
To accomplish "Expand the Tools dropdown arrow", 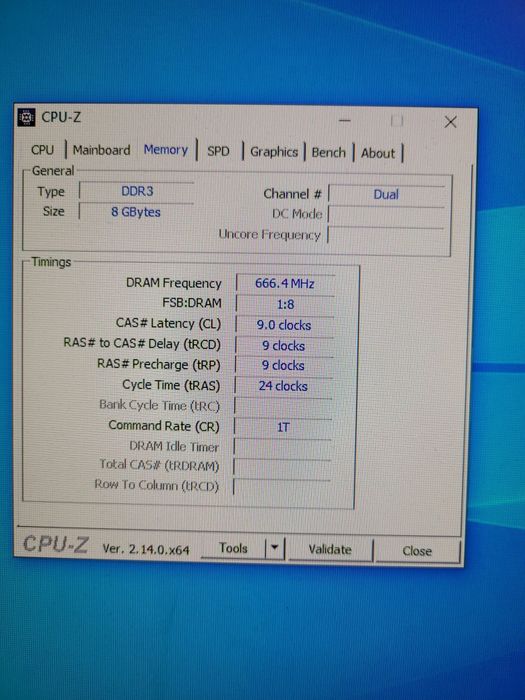I will coord(275,548).
